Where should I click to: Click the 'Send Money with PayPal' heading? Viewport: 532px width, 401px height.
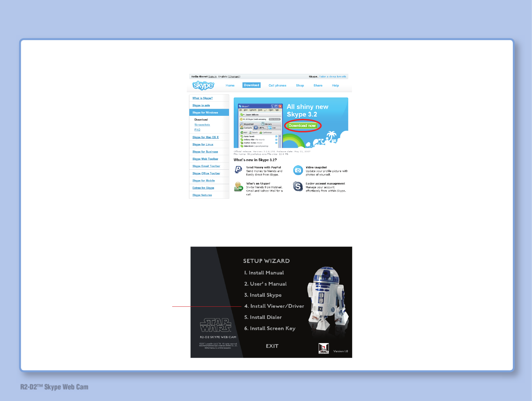[264, 167]
